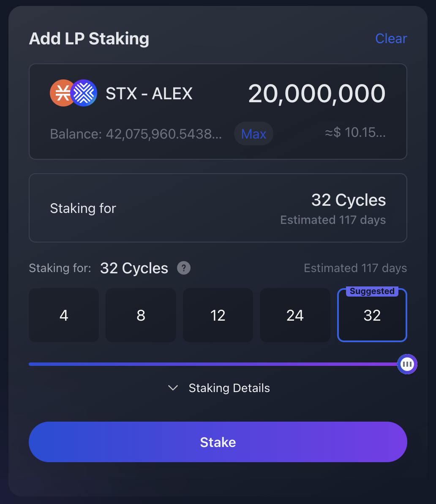
Task: Click the Staking Details label
Action: pyautogui.click(x=229, y=388)
